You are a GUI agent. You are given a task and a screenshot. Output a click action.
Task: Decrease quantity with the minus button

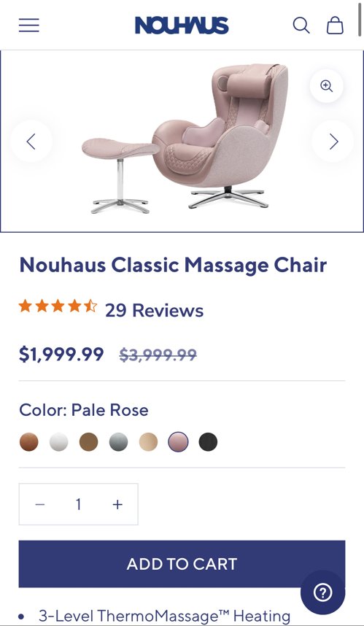click(40, 504)
